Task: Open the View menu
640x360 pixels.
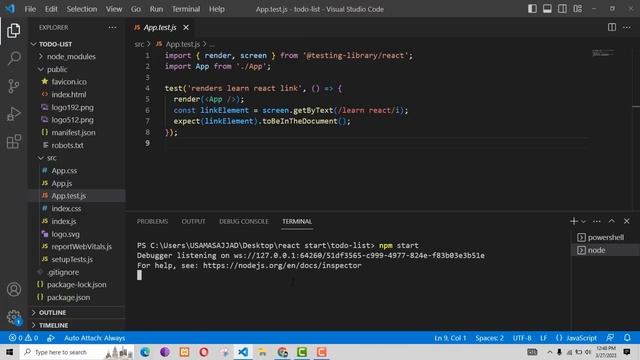Action: [x=114, y=9]
